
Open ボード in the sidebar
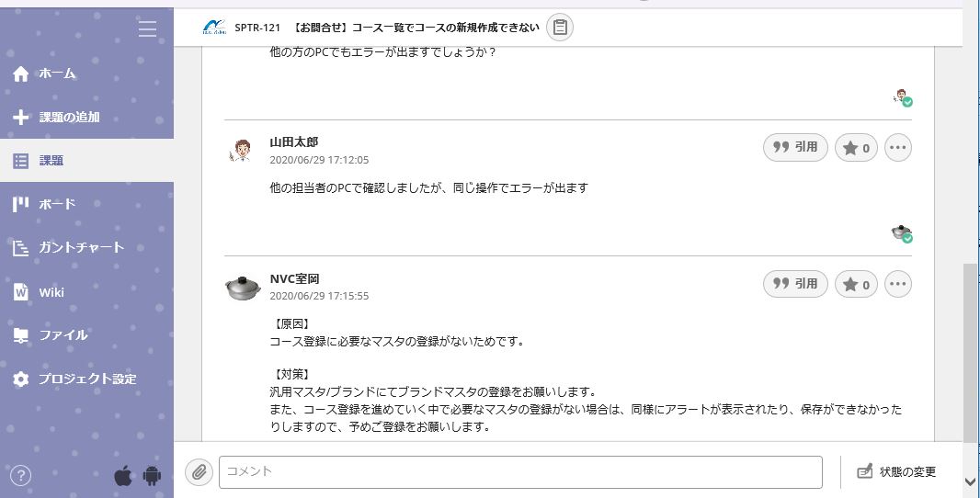coord(86,204)
